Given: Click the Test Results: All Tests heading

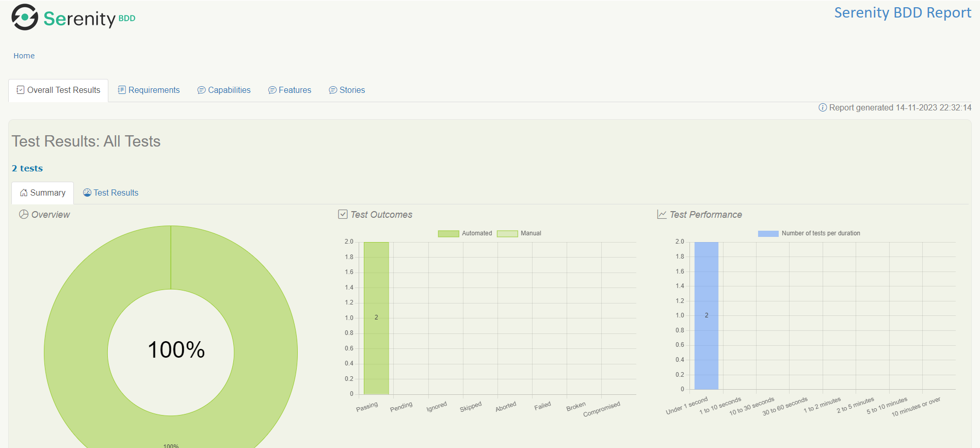Looking at the screenshot, I should click(86, 141).
